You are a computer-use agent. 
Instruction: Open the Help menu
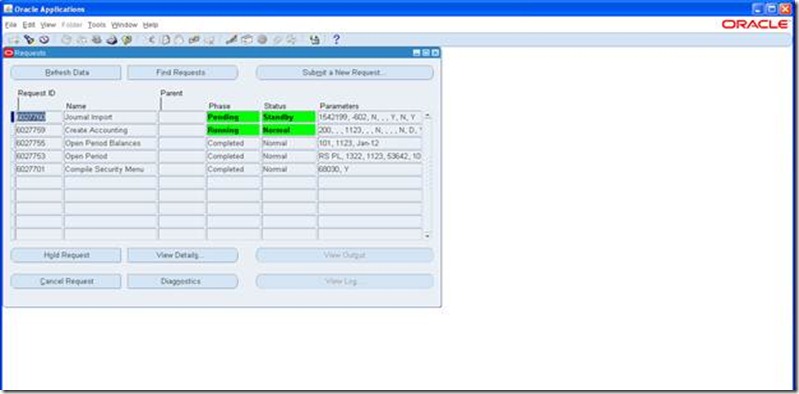pyautogui.click(x=150, y=24)
